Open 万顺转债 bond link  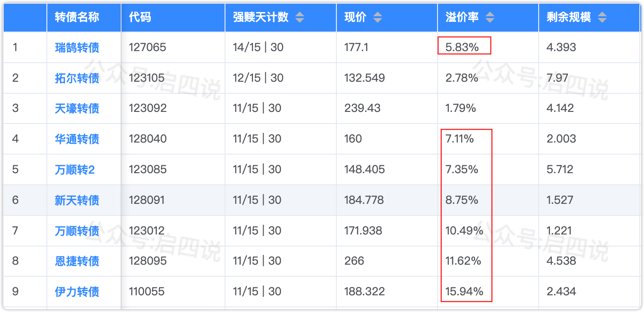77,231
